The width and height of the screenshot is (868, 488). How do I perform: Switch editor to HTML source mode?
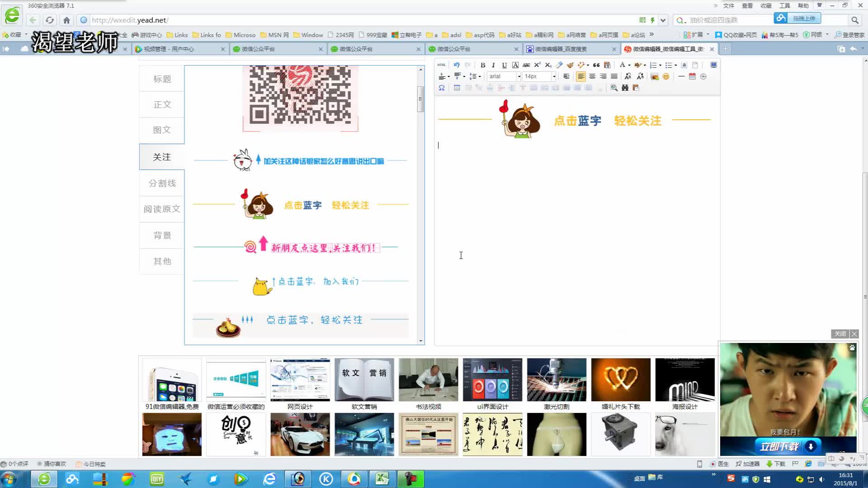[x=442, y=65]
